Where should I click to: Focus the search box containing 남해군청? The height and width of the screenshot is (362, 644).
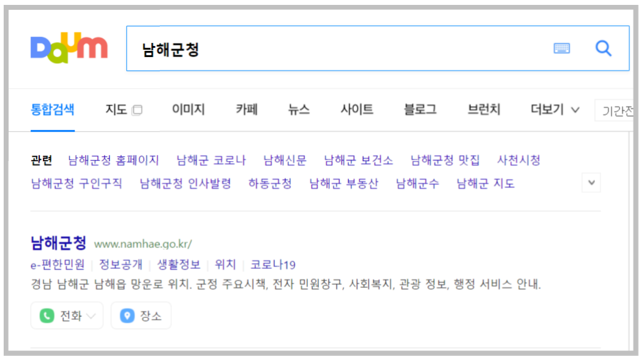point(378,48)
